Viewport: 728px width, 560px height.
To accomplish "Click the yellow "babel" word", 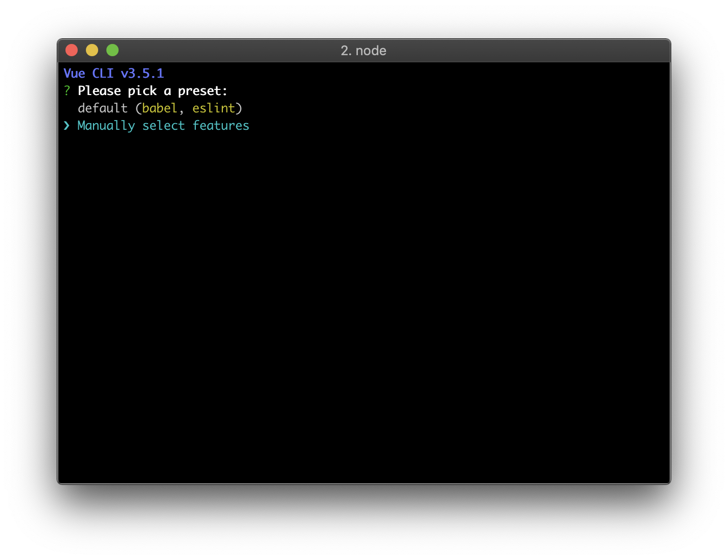I will (160, 108).
